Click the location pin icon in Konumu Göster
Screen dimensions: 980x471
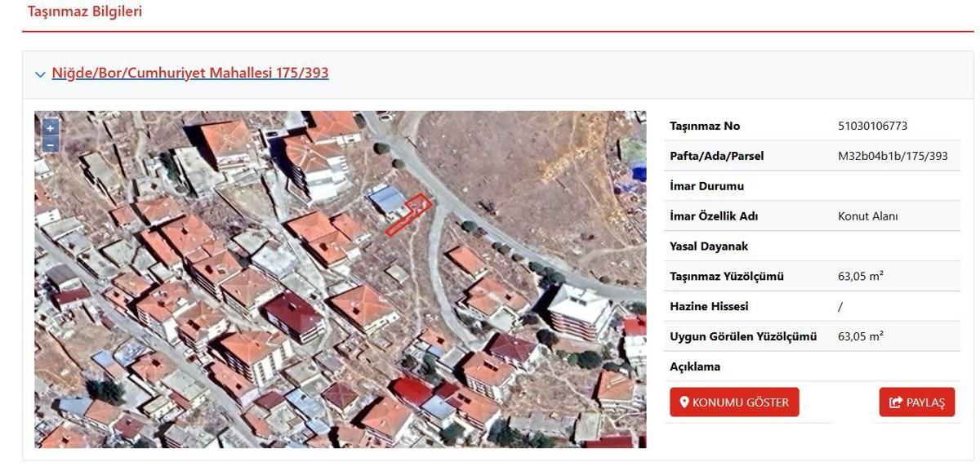(x=684, y=402)
